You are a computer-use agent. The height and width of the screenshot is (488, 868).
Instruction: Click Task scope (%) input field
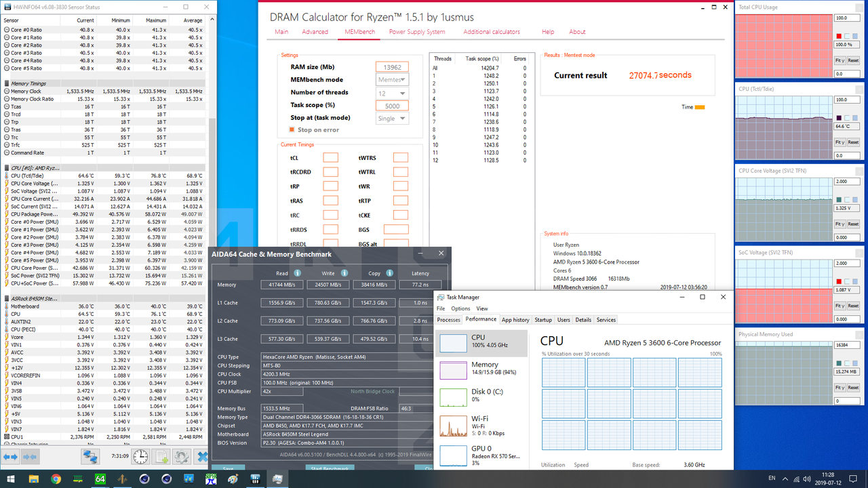[393, 105]
